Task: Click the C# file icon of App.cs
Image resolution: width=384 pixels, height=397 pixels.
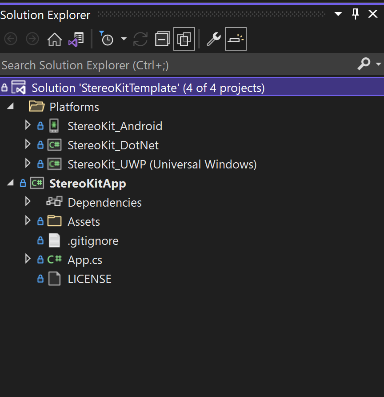Action: pyautogui.click(x=54, y=259)
